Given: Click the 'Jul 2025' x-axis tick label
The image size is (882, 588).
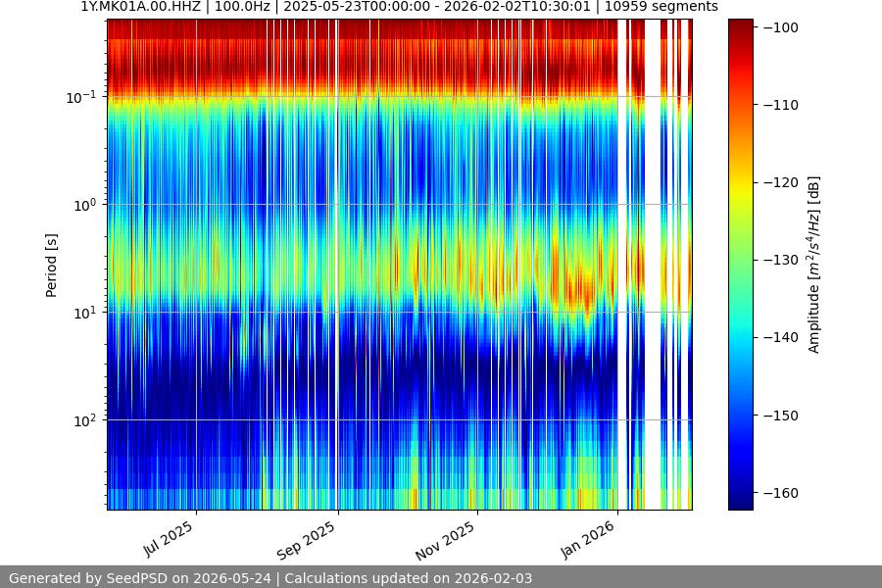Looking at the screenshot, I should [x=168, y=539].
